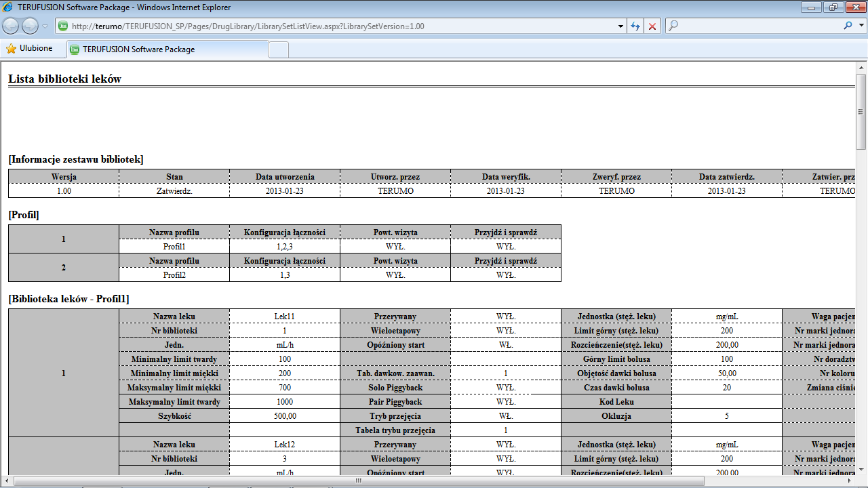Open Ulubione favorites star button

[x=29, y=49]
